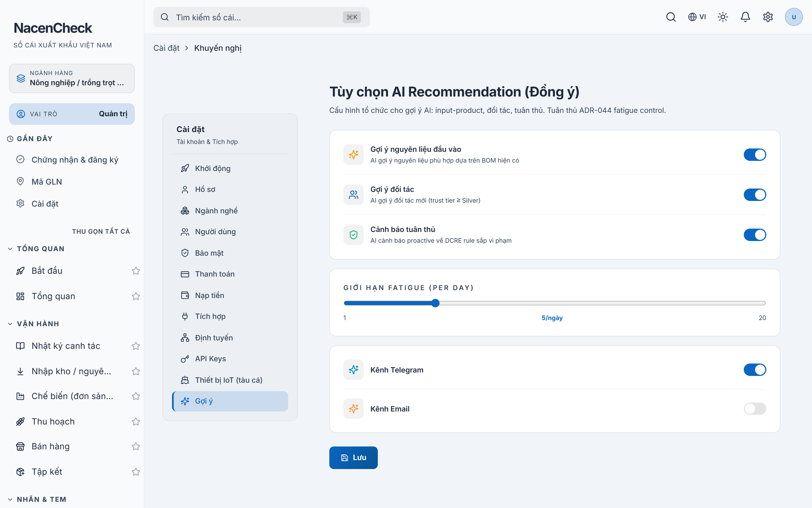This screenshot has height=508, width=812.
Task: Click the Lưu save button
Action: [x=353, y=457]
